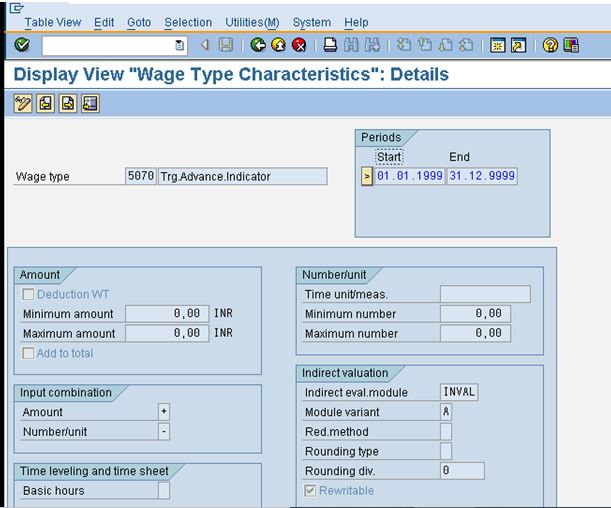
Task: Click the Time unit/meas. field
Action: pos(485,294)
